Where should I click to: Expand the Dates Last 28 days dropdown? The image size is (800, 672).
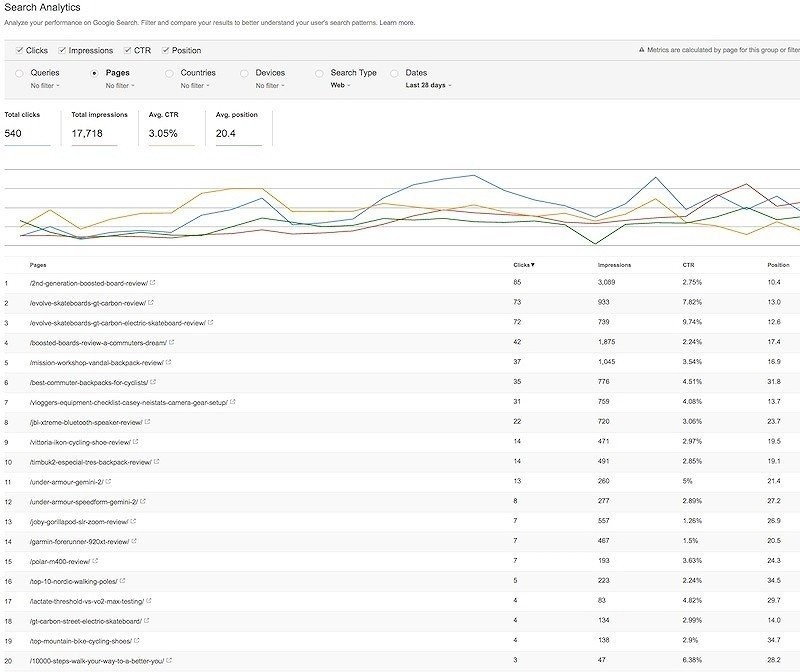click(428, 85)
